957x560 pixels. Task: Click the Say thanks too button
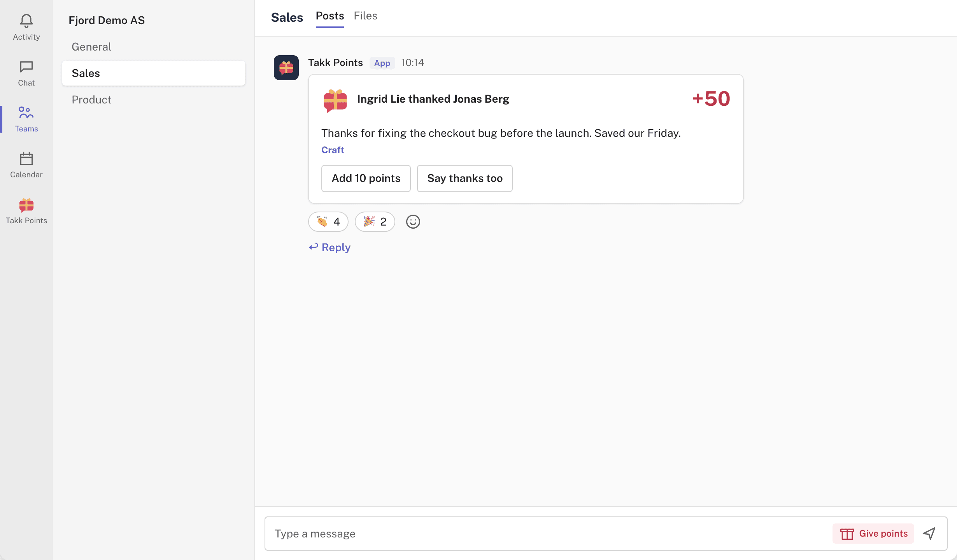[465, 178]
